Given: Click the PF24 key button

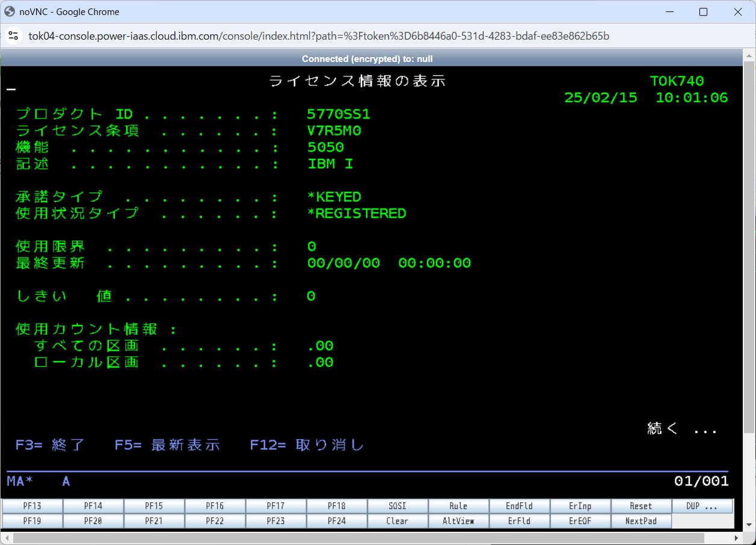Looking at the screenshot, I should click(337, 521).
